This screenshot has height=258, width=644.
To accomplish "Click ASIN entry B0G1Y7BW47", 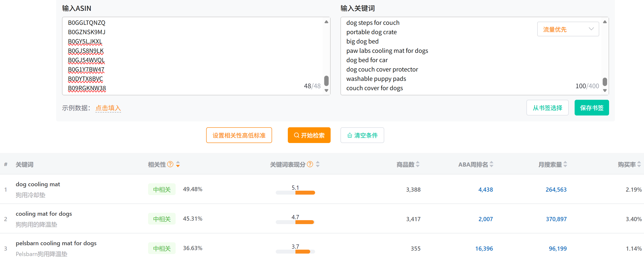I will pos(86,70).
